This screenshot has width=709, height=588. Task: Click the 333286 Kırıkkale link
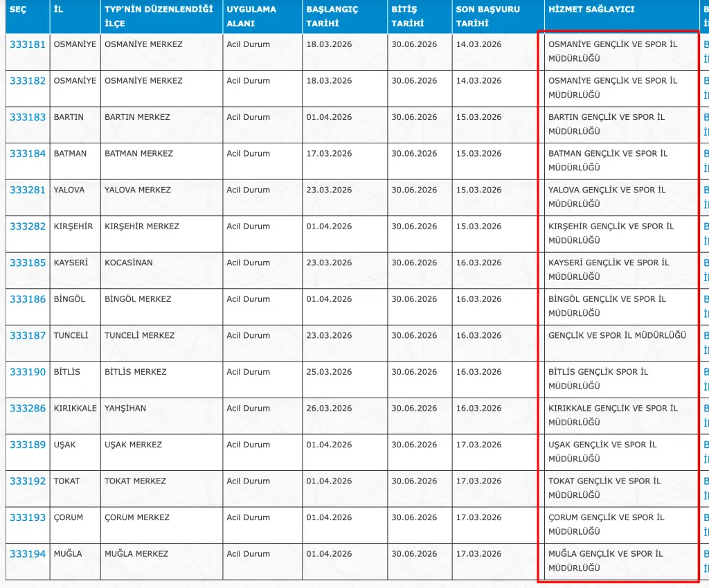[28, 409]
